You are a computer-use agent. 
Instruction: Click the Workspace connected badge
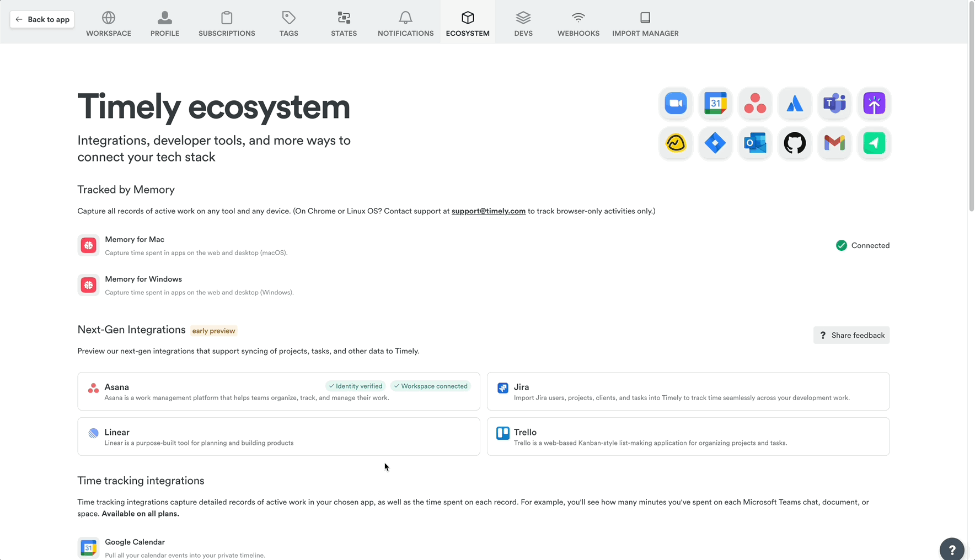[431, 386]
